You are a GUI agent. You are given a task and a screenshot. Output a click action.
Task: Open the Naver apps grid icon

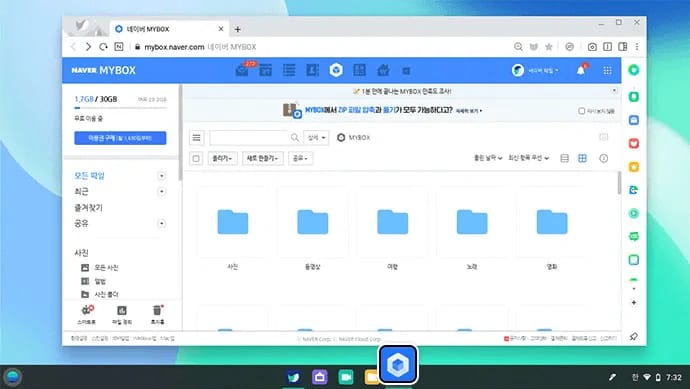pyautogui.click(x=607, y=70)
